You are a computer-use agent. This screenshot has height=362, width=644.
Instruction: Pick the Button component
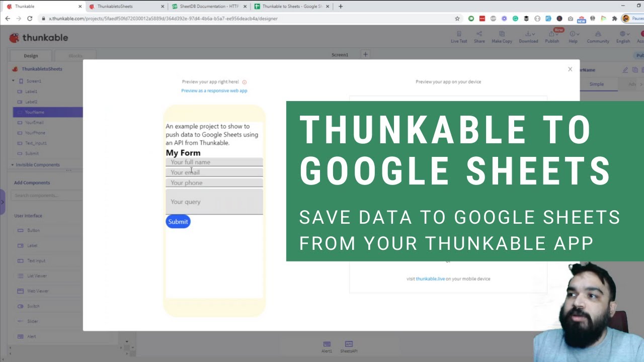point(33,230)
